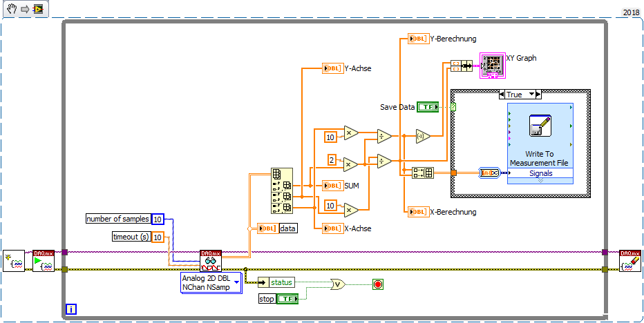Select the SUM DBL indicator terminal
This screenshot has width=644, height=323.
point(332,186)
